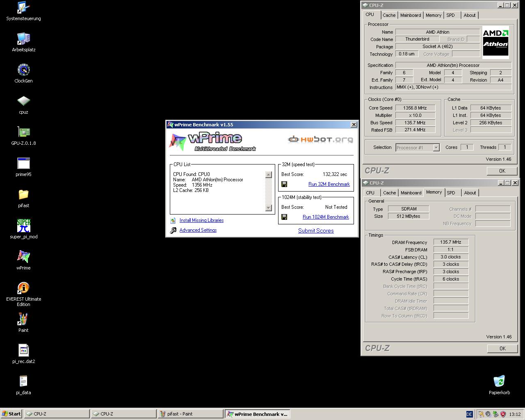Click the hwbot.org logo in wPrime
Viewport: 525px width, 420px height.
(x=321, y=139)
